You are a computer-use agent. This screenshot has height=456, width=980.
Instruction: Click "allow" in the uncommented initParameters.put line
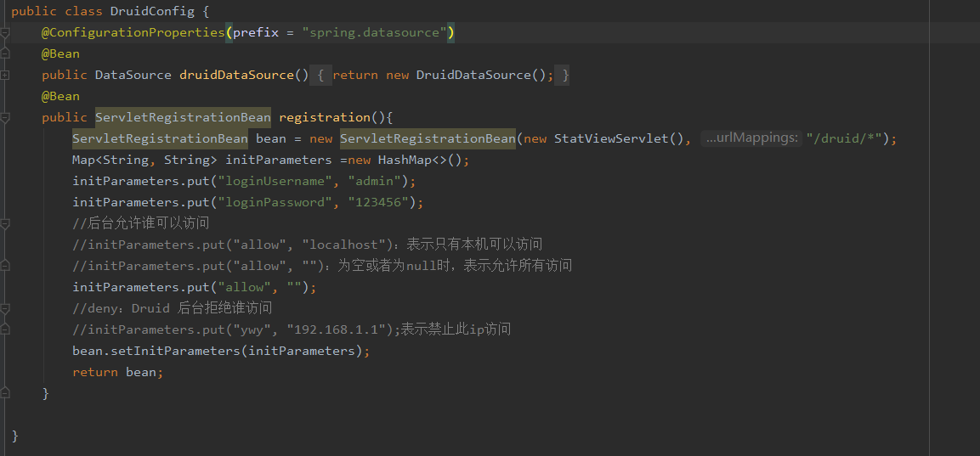(x=245, y=287)
